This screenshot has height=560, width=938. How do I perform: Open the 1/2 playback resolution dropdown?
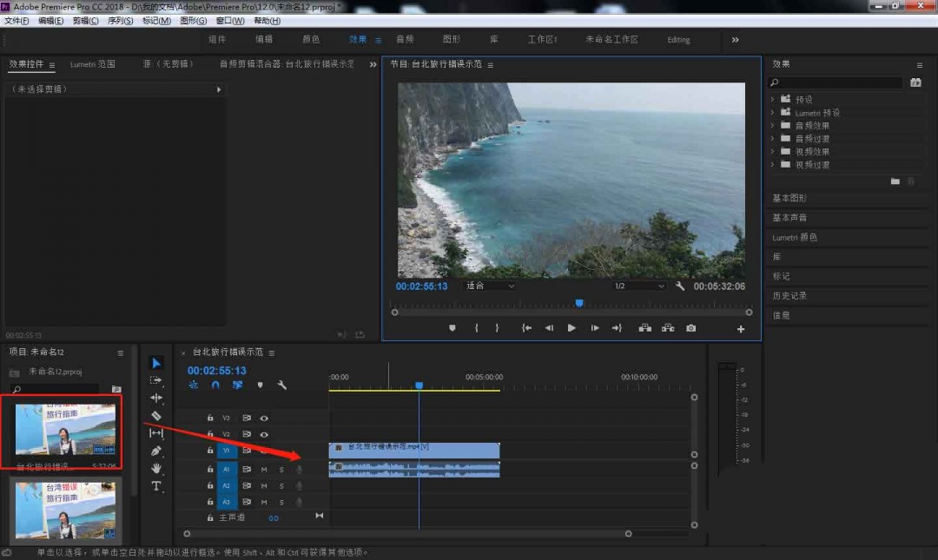coord(638,286)
